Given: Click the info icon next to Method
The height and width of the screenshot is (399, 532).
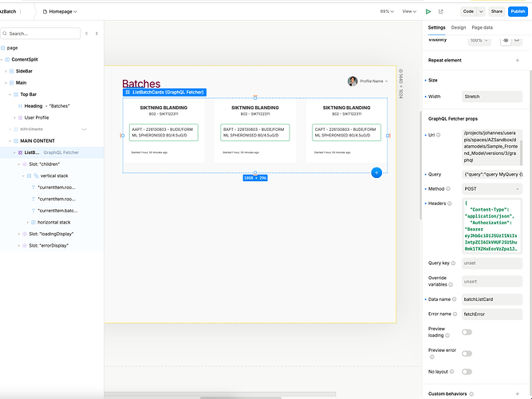Looking at the screenshot, I should (424, 189).
